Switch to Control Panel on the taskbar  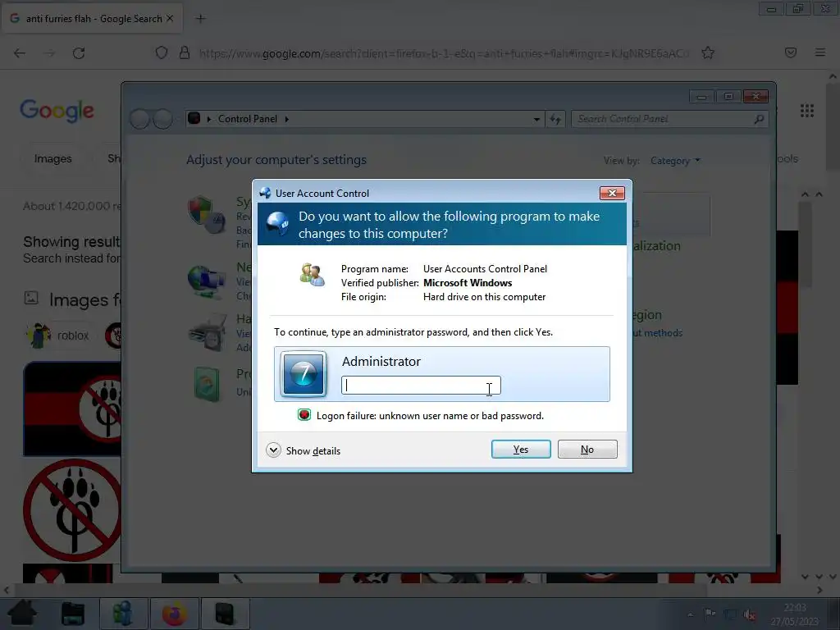[x=225, y=614]
